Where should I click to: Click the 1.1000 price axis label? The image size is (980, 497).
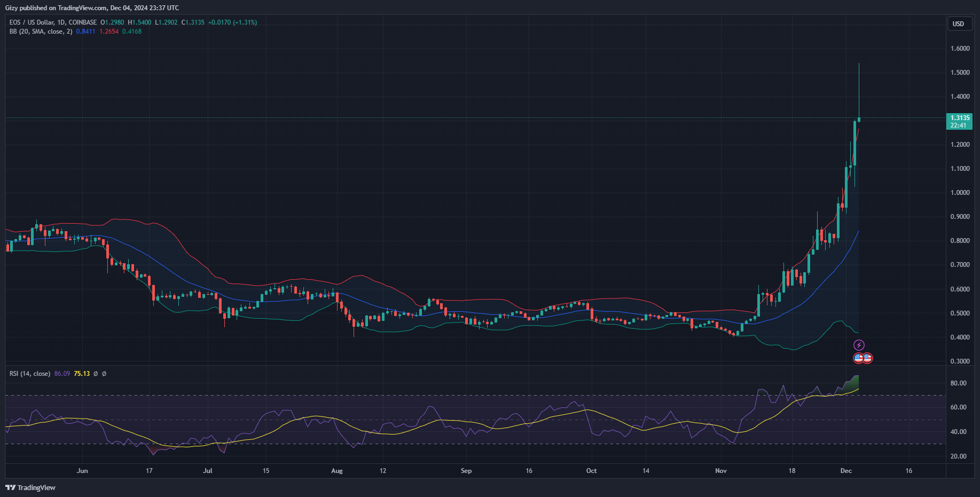tap(960, 169)
